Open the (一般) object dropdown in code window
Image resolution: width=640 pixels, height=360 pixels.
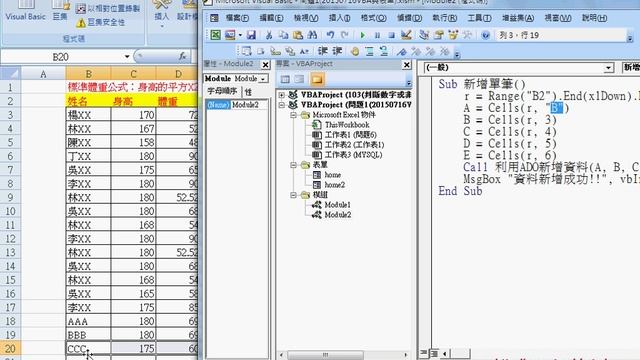609,68
